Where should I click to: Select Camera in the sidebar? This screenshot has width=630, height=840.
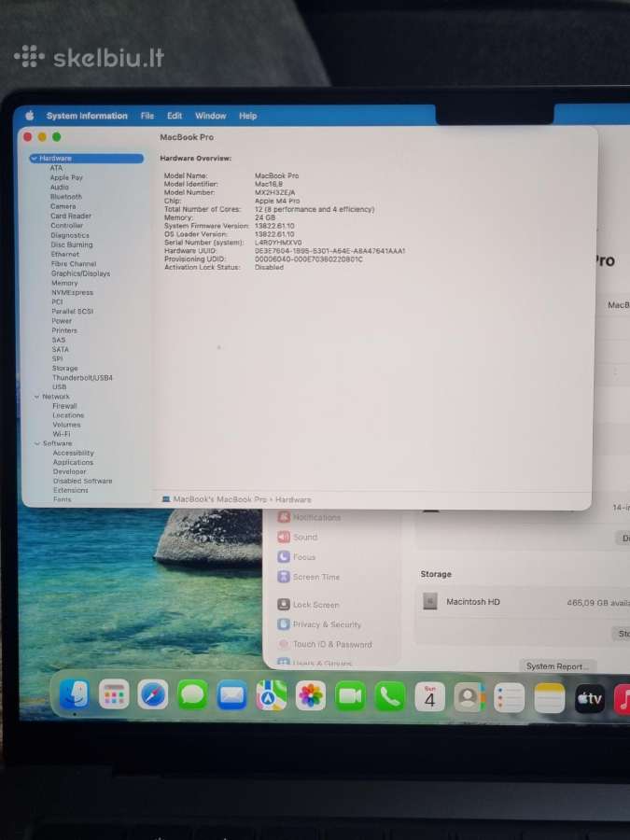(x=63, y=206)
